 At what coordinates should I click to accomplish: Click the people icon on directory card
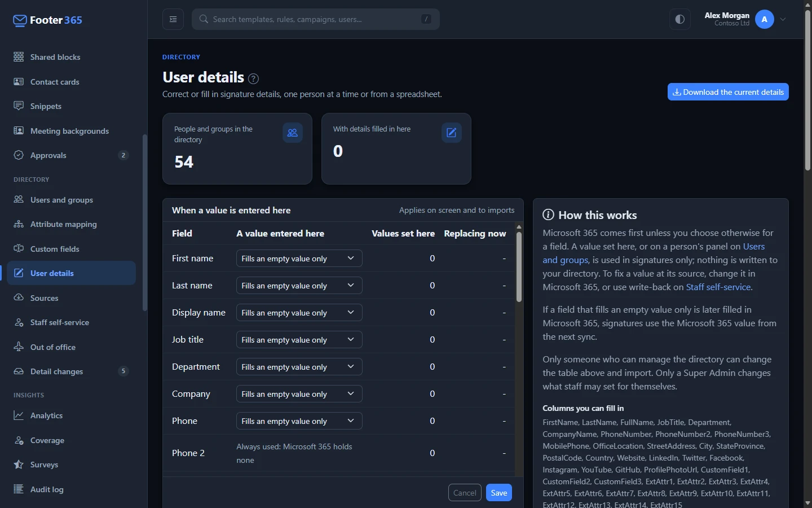pos(293,133)
